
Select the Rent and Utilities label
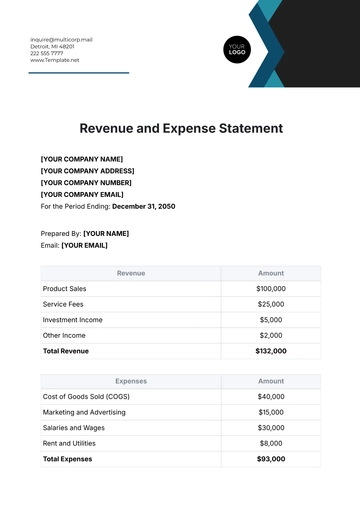pos(69,443)
